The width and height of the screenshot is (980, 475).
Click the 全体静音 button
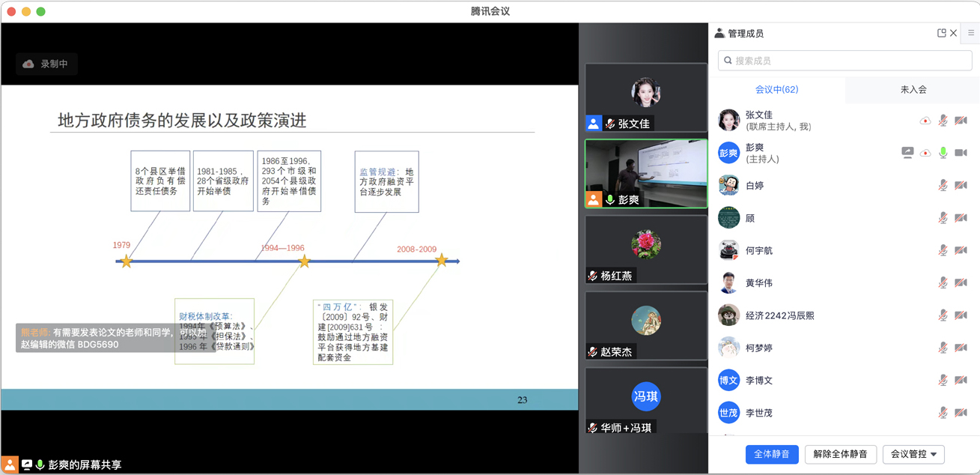coord(772,454)
